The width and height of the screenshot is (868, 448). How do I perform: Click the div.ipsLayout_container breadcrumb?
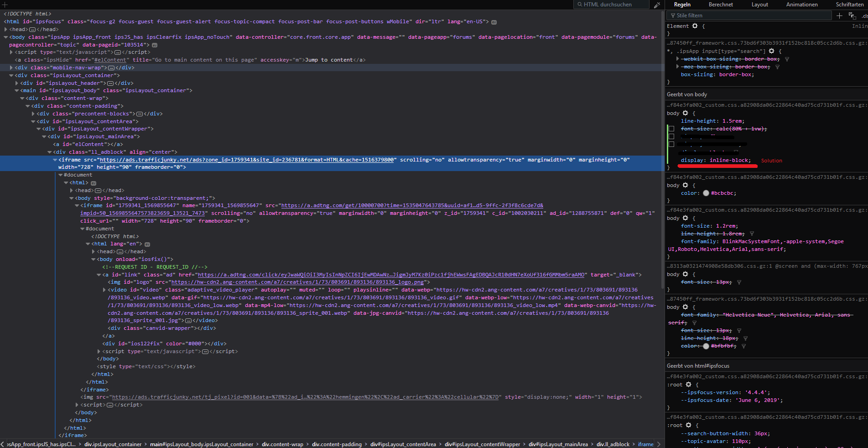[113, 444]
